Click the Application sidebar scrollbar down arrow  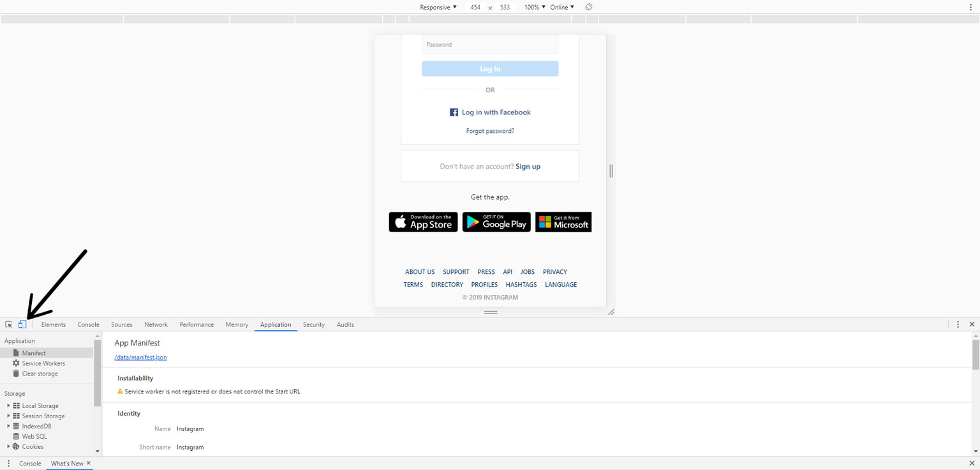coord(98,451)
